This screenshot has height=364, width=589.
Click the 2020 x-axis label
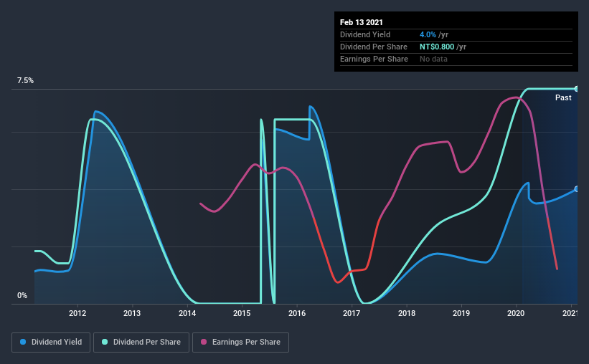pos(516,313)
